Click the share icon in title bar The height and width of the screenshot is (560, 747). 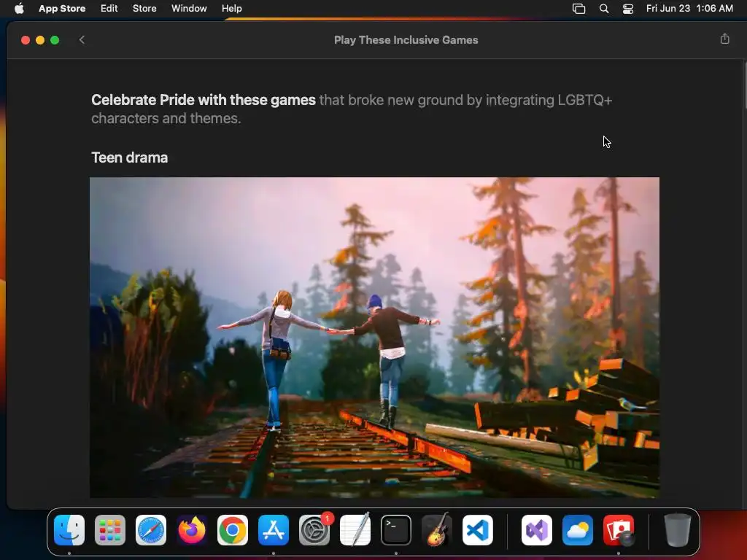coord(724,39)
